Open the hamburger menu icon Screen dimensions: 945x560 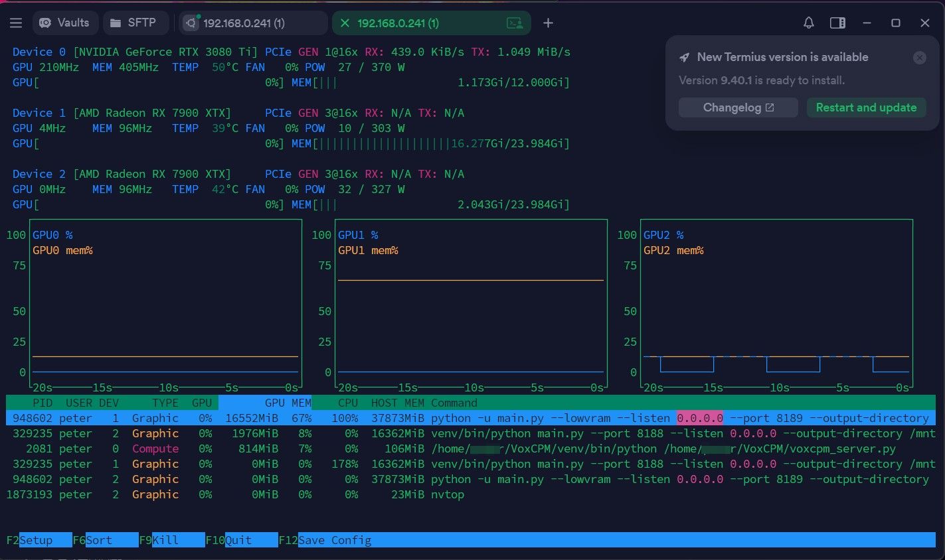(x=16, y=23)
